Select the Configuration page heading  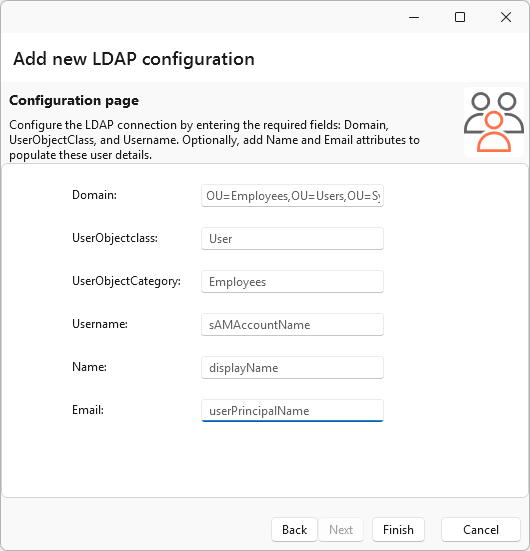(74, 101)
